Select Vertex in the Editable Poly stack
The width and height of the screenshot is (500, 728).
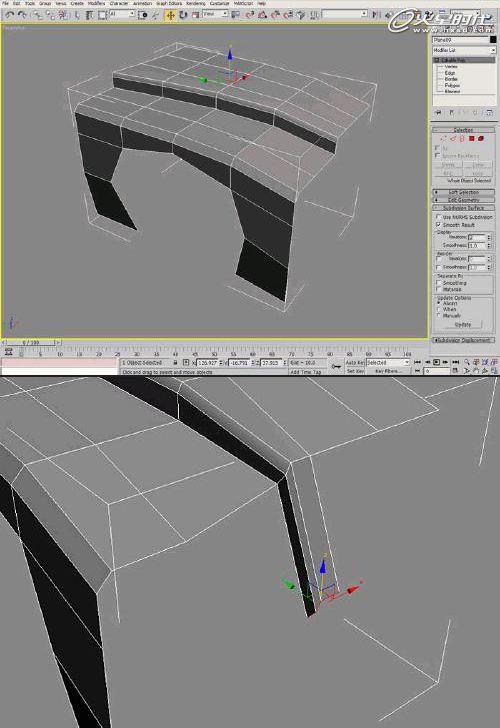pos(451,66)
